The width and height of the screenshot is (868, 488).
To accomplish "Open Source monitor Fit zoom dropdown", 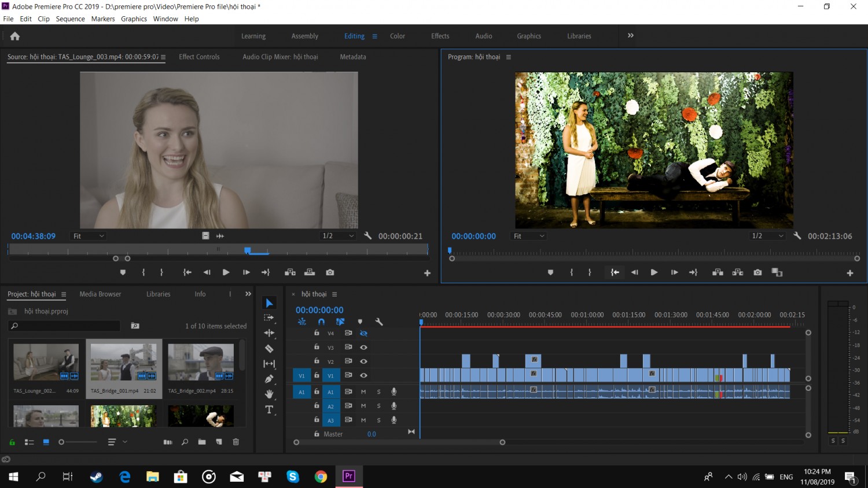I will coord(89,236).
